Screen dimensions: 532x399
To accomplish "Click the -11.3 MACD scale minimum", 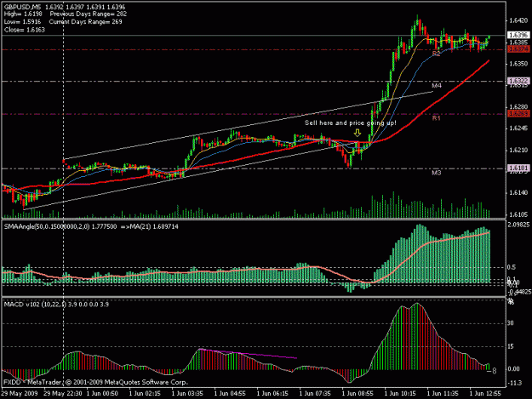I will click(514, 384).
